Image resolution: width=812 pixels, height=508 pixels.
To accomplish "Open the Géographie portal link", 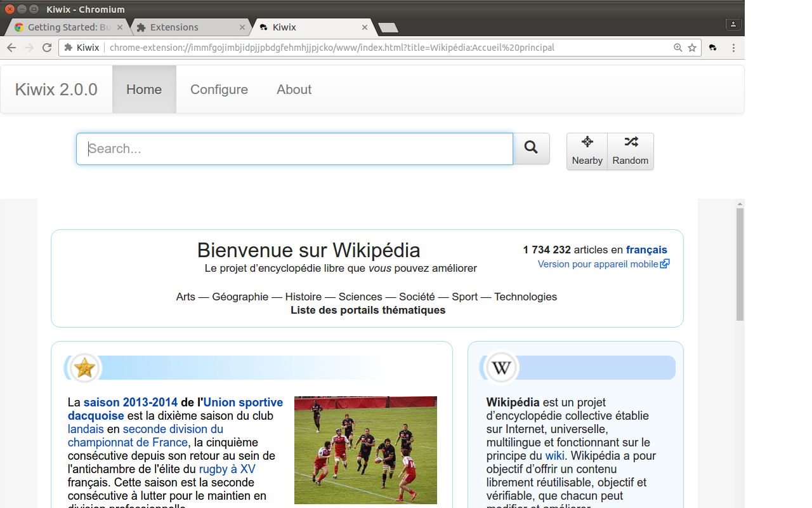I will pyautogui.click(x=240, y=297).
